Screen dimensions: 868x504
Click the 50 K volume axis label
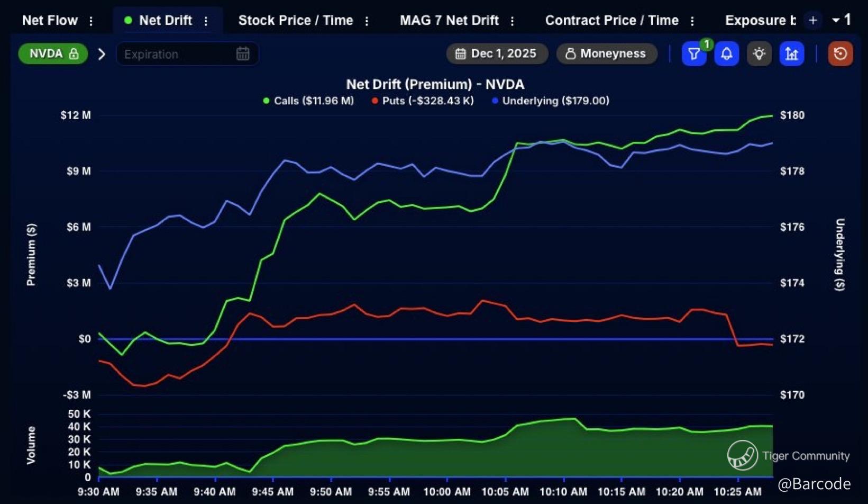(x=79, y=414)
